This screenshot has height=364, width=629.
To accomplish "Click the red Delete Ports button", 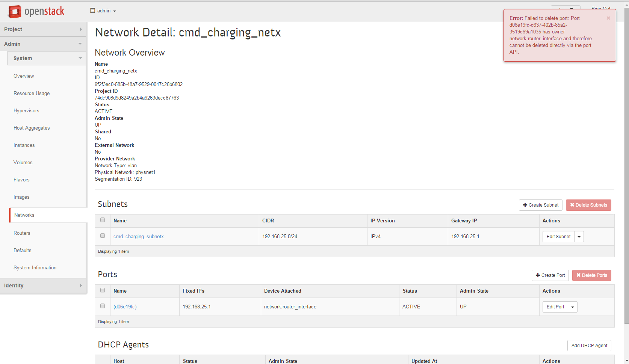I will [x=591, y=275].
